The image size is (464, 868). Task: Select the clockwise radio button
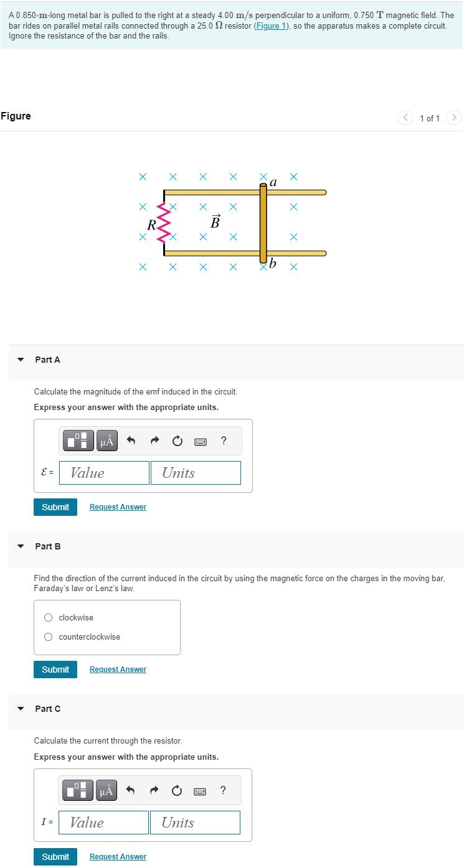[x=48, y=617]
